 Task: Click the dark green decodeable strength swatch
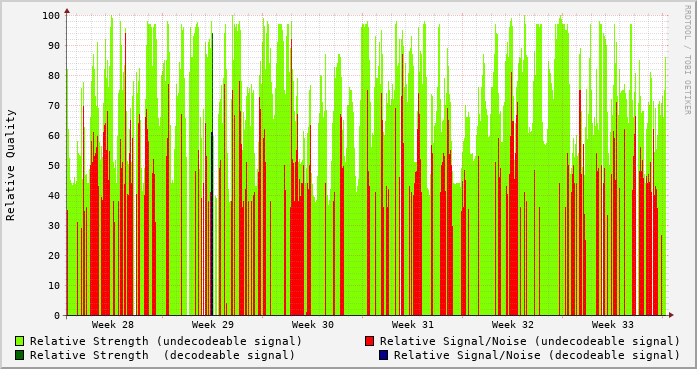(x=20, y=355)
